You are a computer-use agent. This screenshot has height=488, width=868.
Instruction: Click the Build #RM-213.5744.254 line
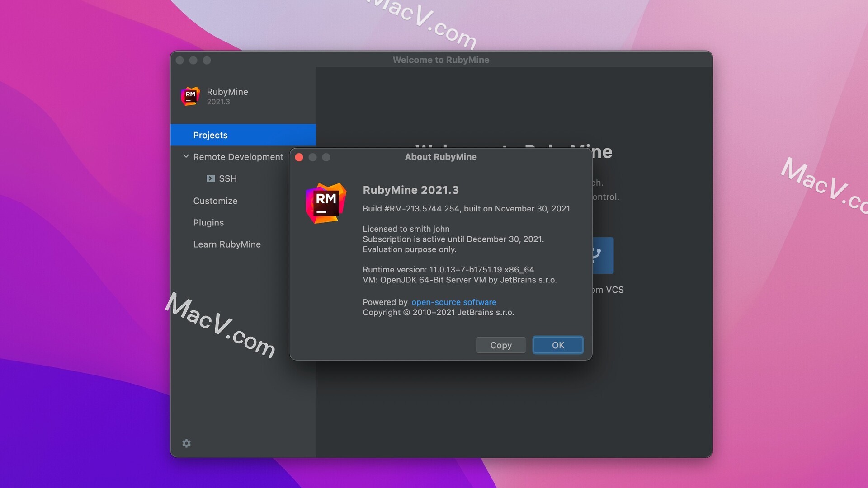click(x=466, y=209)
